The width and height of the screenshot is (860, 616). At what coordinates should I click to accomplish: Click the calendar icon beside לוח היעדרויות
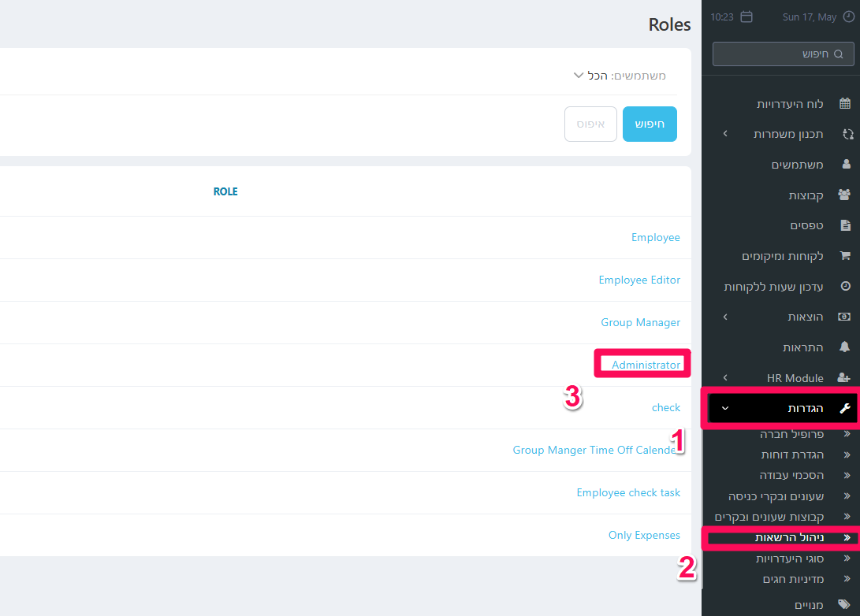coord(845,103)
